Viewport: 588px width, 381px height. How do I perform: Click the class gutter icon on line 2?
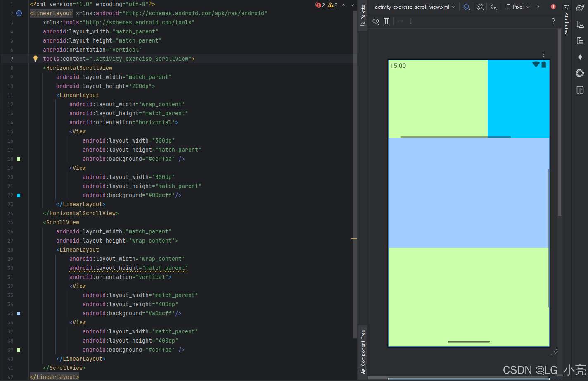(19, 13)
